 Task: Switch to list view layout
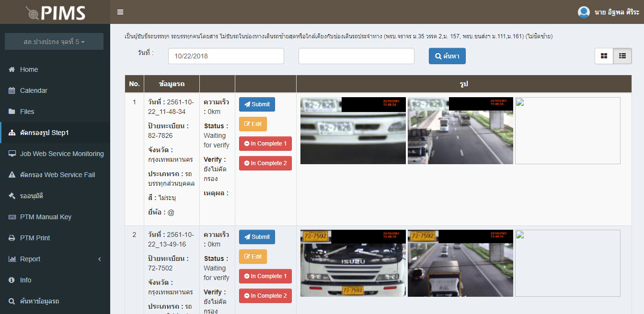(622, 56)
